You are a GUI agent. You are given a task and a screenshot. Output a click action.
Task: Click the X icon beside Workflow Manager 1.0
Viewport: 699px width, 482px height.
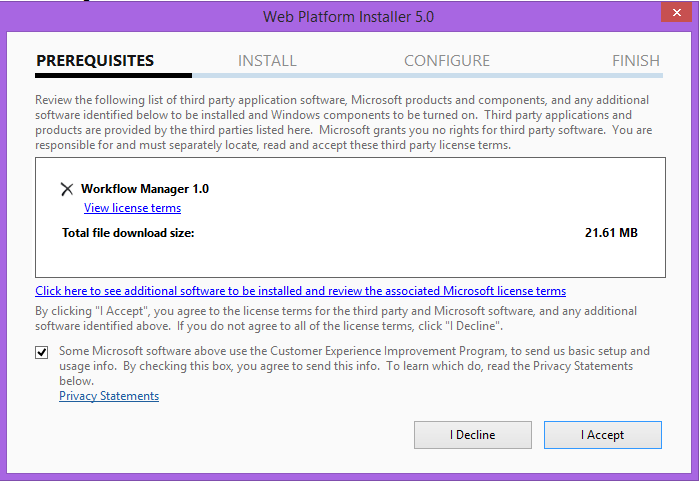click(67, 189)
